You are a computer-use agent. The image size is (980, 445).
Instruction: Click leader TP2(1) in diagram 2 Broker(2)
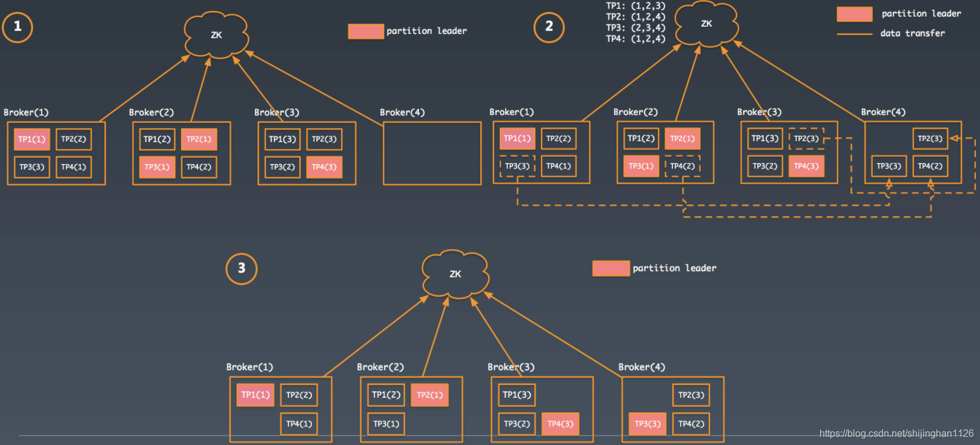point(683,139)
